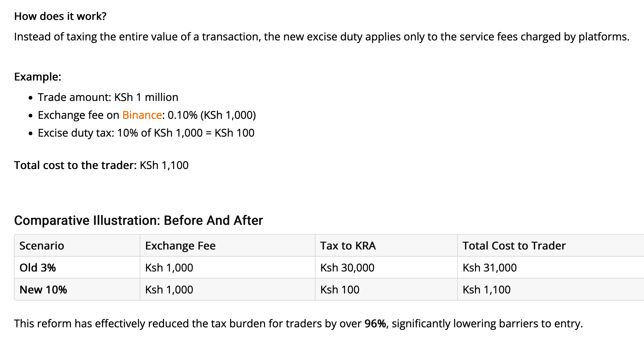644x338 pixels.
Task: Select the "Old 3%" row label
Action: tap(38, 268)
